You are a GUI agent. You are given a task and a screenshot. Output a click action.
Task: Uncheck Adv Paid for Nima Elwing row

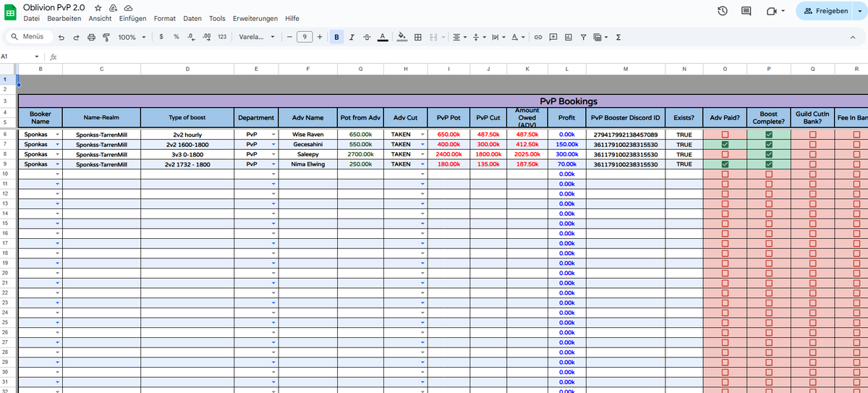pos(725,164)
